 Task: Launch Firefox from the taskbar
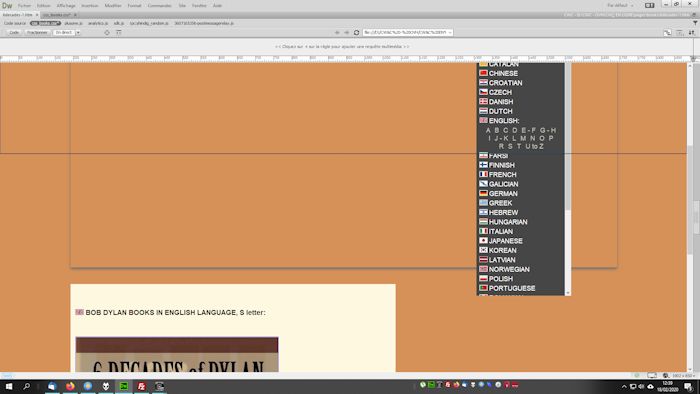[x=70, y=386]
